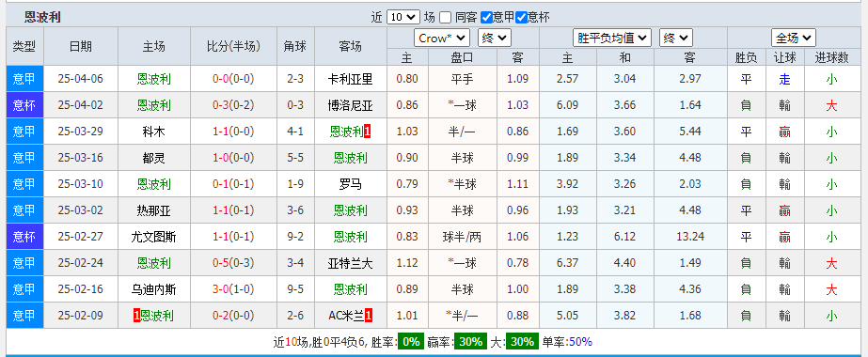Image resolution: width=868 pixels, height=357 pixels.
Task: Click the handicap 平手 in the 卡利亚里 row
Action: (x=463, y=79)
